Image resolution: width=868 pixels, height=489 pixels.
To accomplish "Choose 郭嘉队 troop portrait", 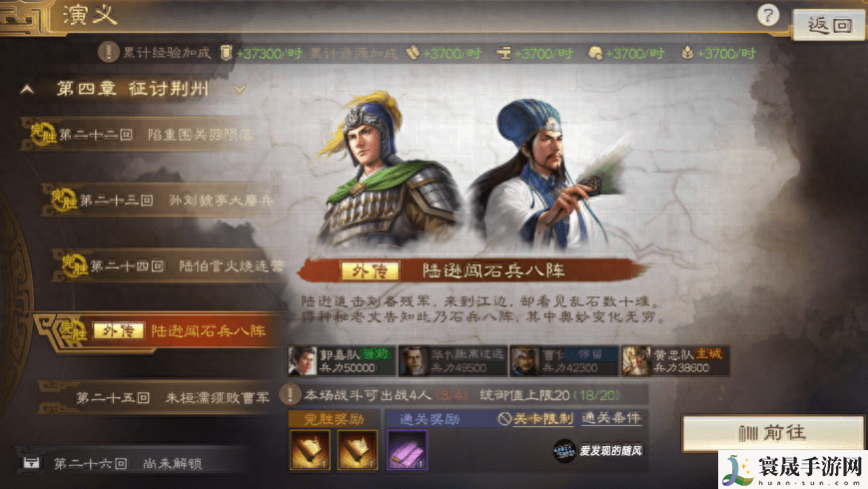I will (302, 360).
